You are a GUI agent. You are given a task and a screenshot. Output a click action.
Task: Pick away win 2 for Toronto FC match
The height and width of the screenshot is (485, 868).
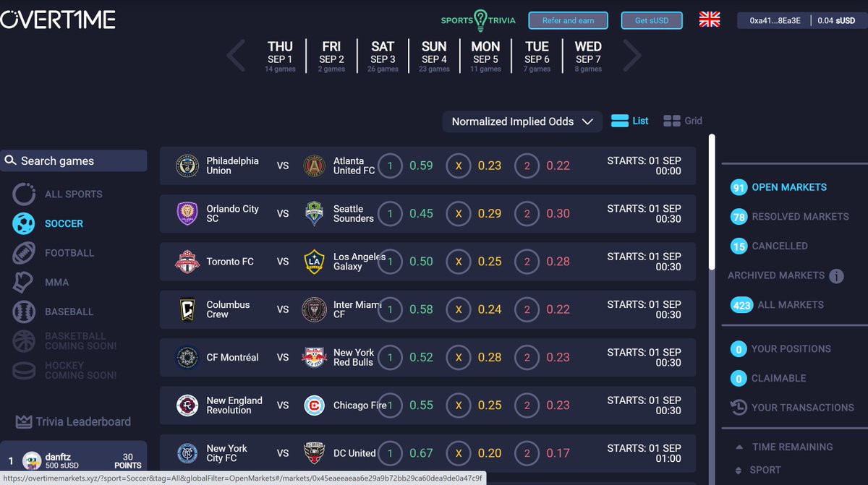527,262
